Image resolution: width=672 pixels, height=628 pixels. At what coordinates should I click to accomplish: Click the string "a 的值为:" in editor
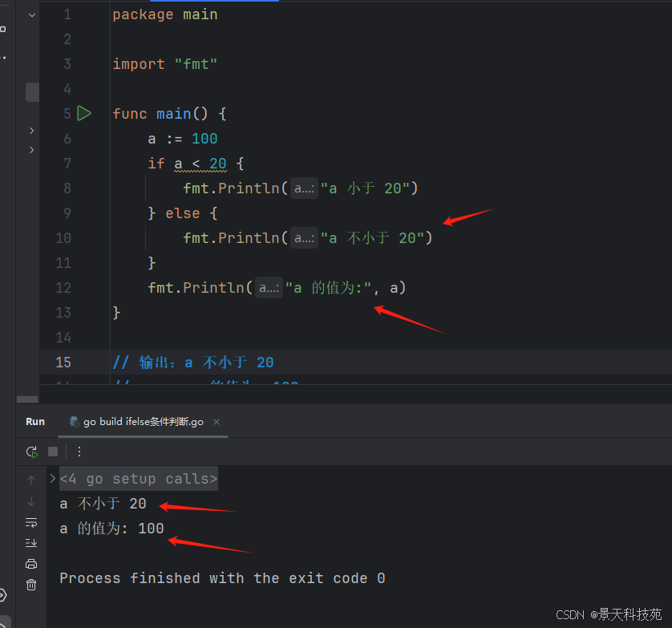(328, 288)
